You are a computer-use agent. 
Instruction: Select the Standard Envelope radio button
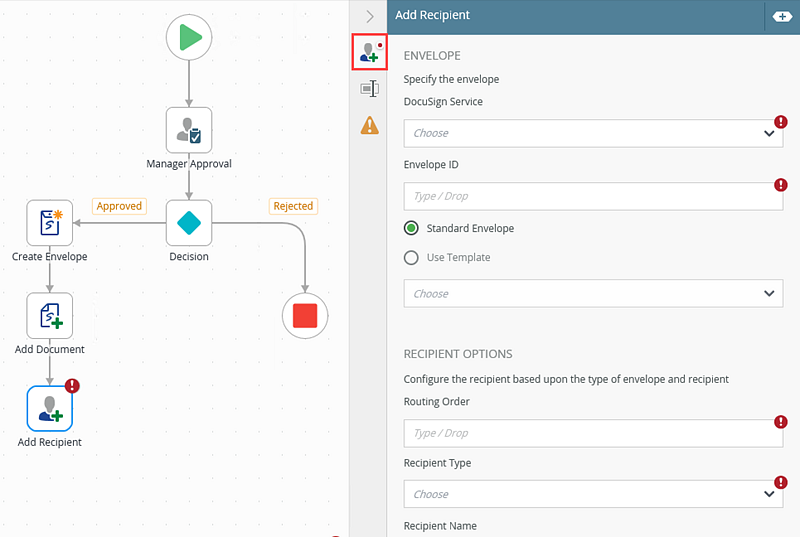411,228
